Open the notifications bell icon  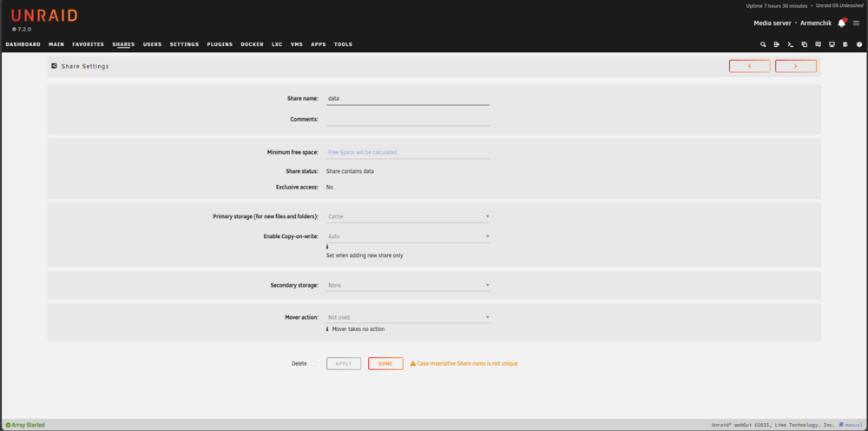[x=842, y=23]
